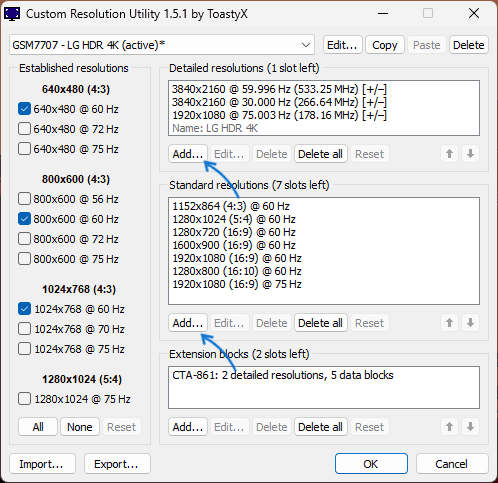This screenshot has height=483, width=498.
Task: Click the Export... button
Action: tap(117, 464)
